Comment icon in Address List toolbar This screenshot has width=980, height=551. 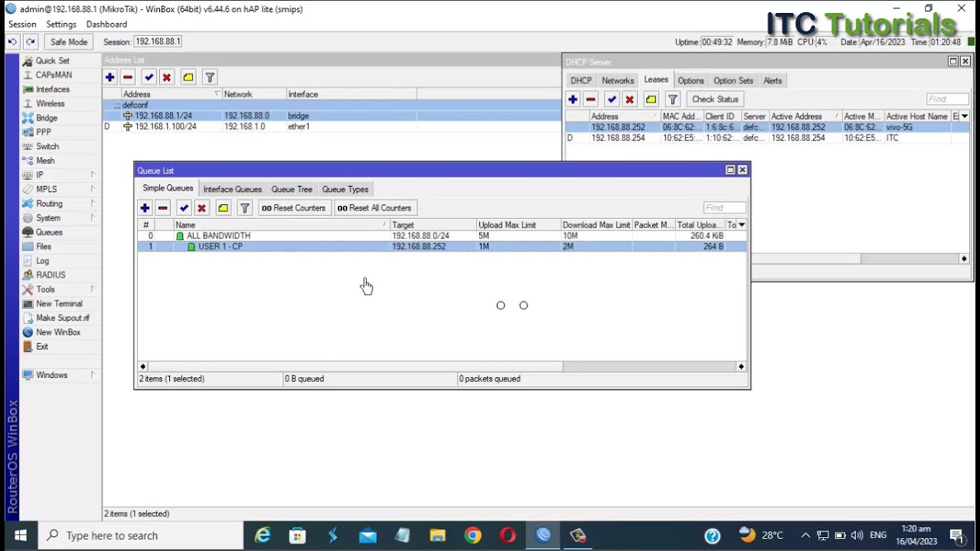(x=188, y=77)
